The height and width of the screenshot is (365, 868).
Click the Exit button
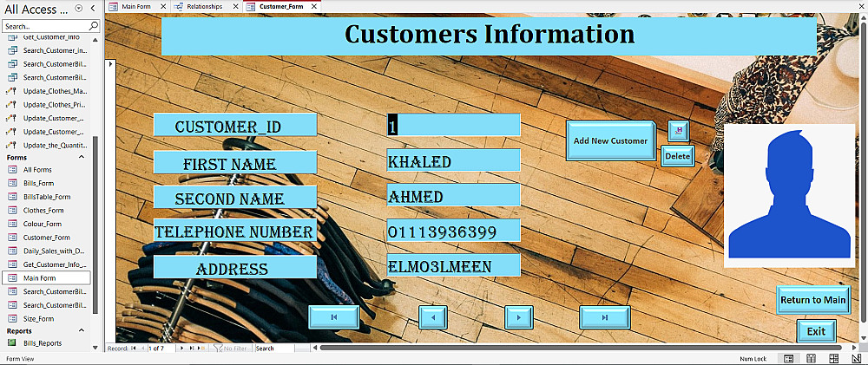click(x=816, y=331)
